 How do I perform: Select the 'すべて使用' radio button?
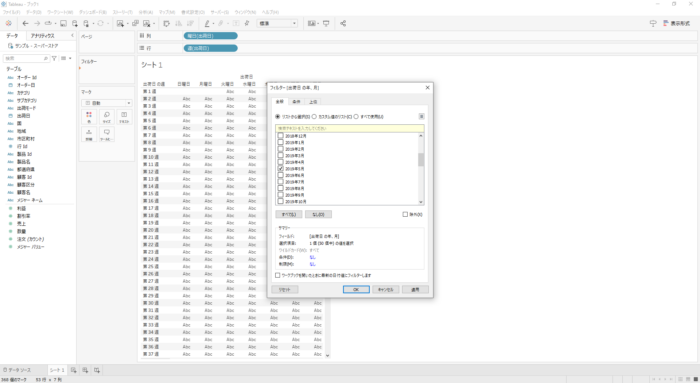click(x=356, y=117)
